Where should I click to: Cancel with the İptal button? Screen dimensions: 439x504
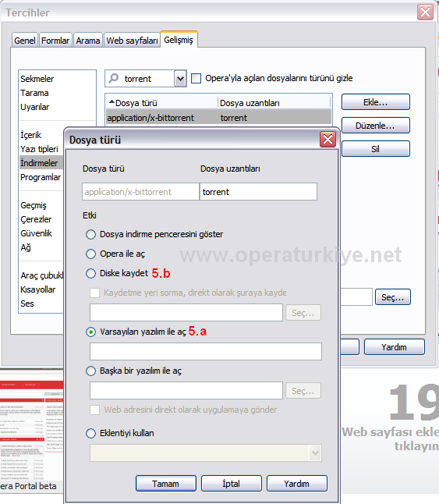232,484
